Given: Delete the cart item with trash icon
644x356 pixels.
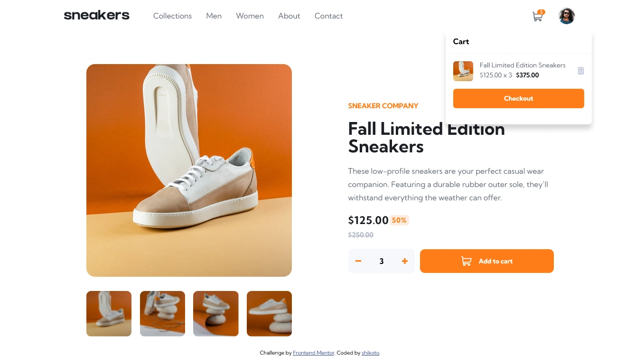Looking at the screenshot, I should coord(580,71).
